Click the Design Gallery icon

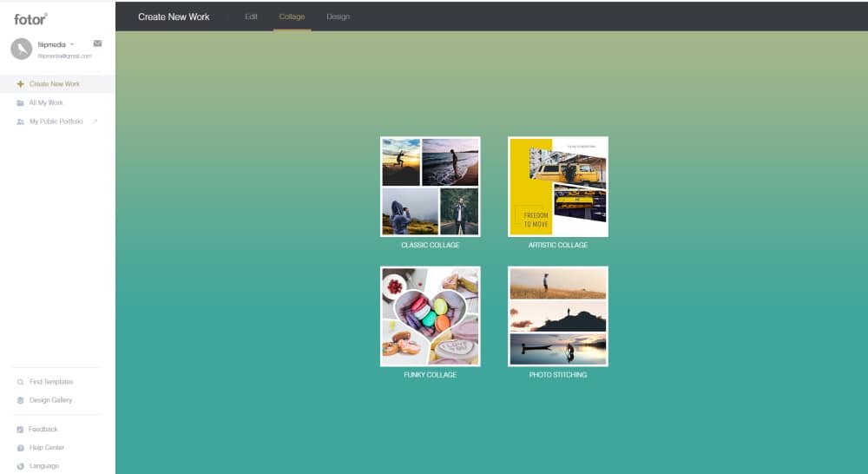tap(20, 400)
